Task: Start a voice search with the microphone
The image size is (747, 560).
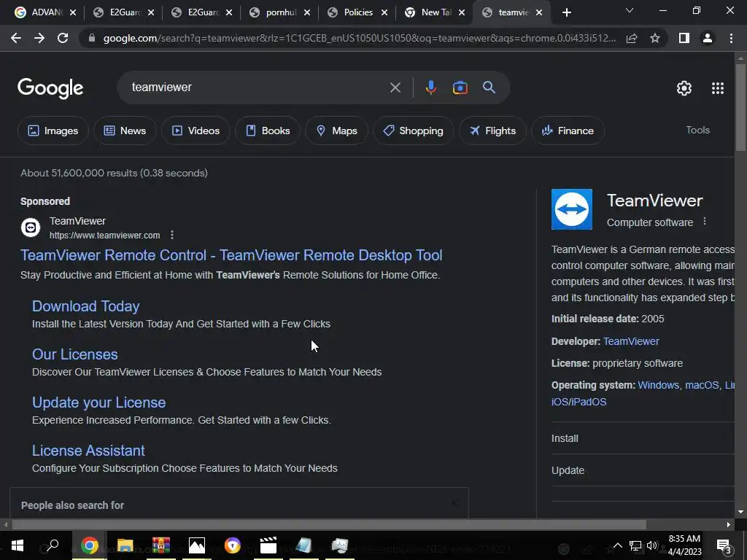Action: pyautogui.click(x=430, y=87)
